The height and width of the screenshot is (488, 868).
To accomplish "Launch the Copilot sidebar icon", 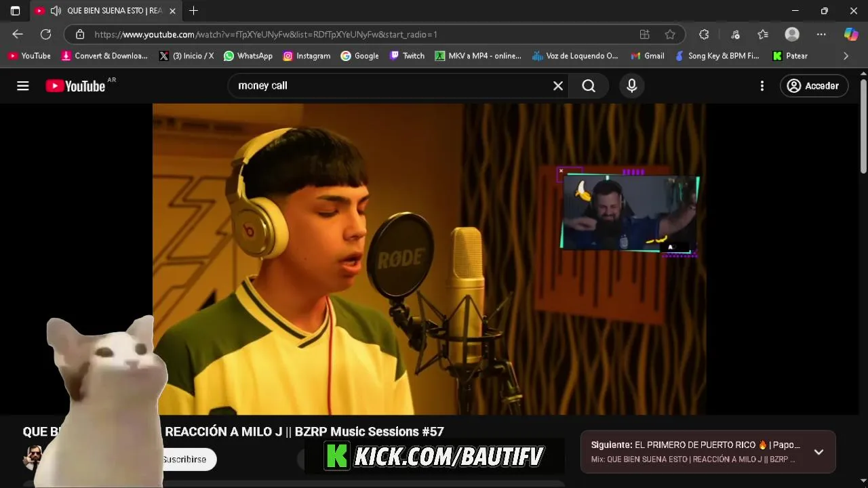I will click(850, 34).
